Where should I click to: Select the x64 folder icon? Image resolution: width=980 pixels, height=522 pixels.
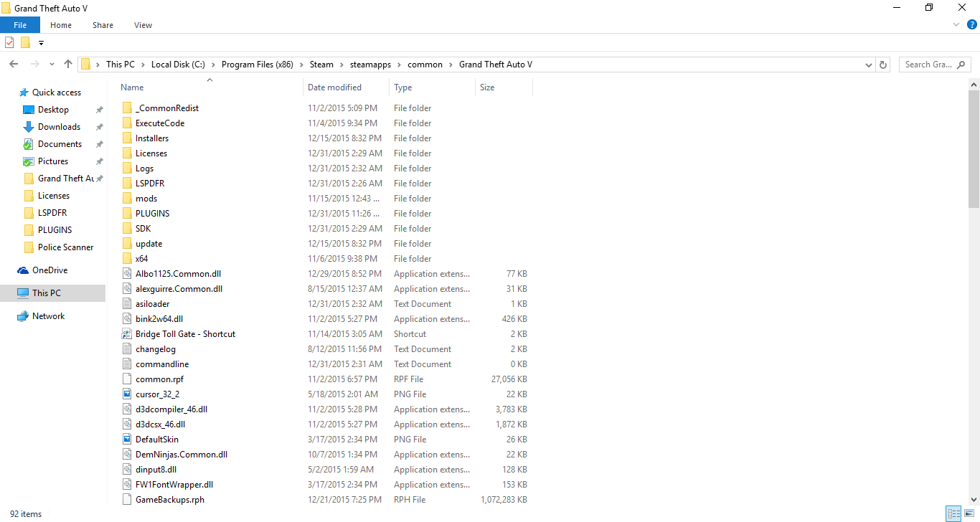(127, 259)
